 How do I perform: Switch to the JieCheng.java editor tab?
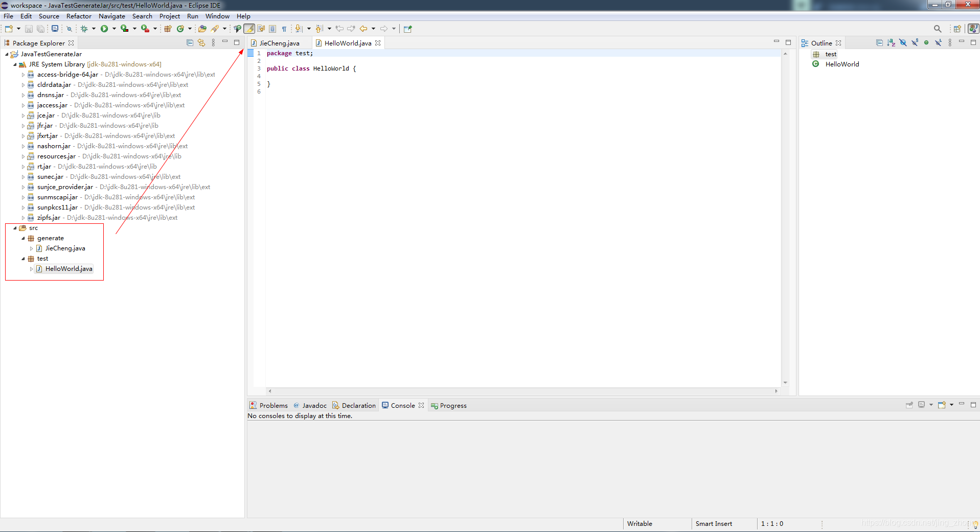279,43
